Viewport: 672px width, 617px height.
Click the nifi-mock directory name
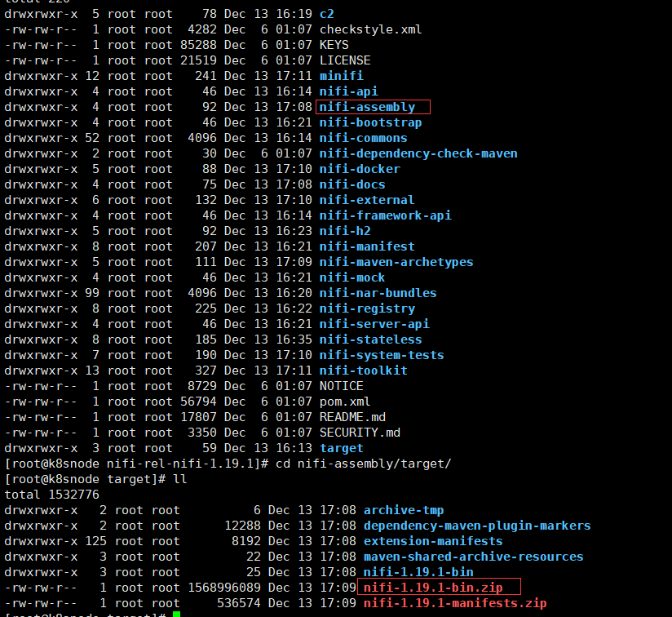[352, 277]
